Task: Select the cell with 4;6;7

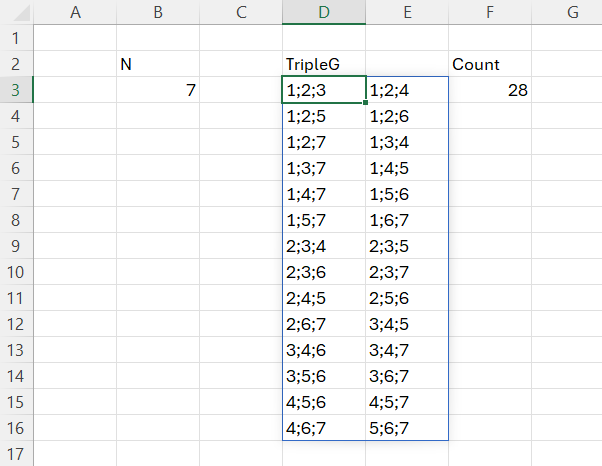Action: [x=323, y=428]
